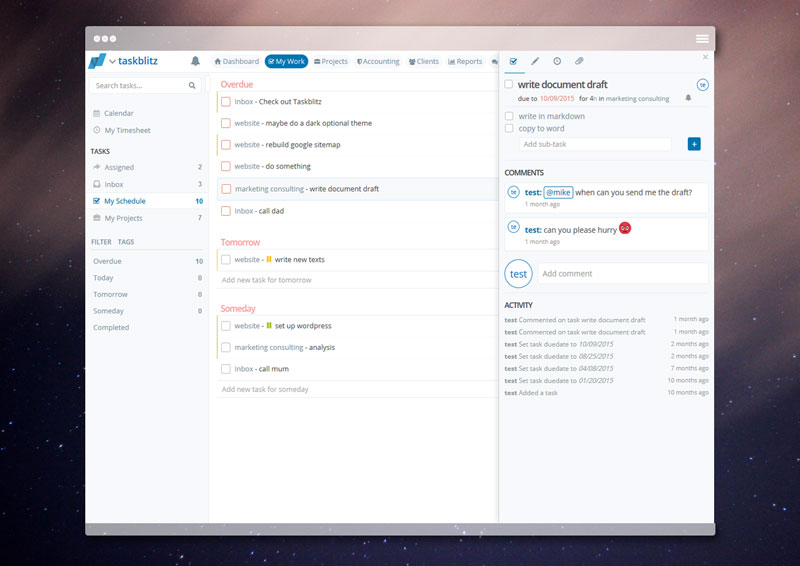The height and width of the screenshot is (566, 800).
Task: Switch to the Clients tab
Action: coord(423,61)
